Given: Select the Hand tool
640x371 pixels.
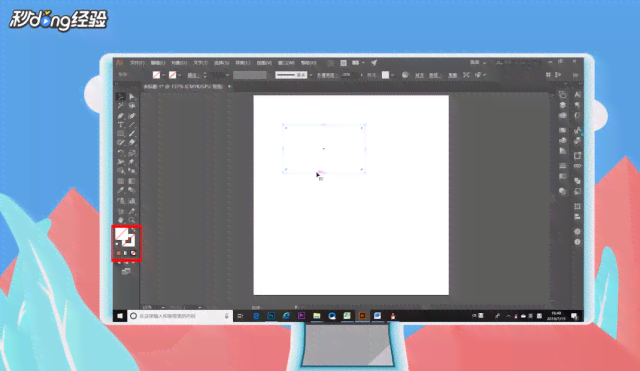Looking at the screenshot, I should click(121, 220).
